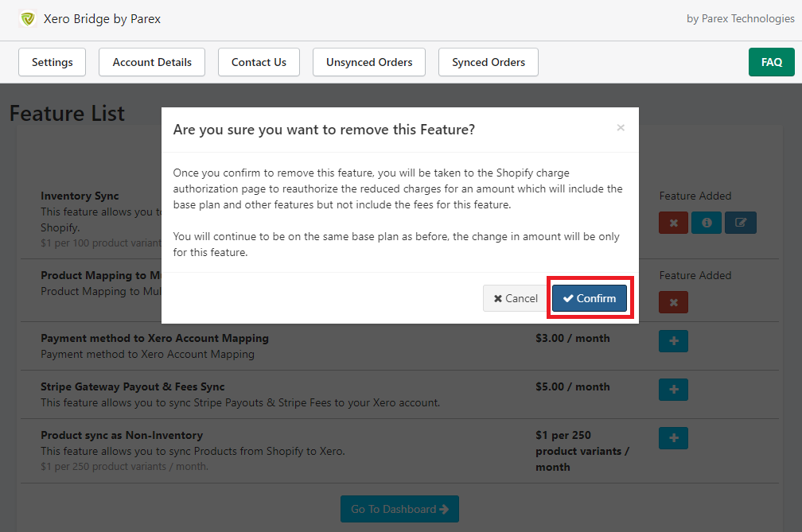Show Inventory Sync feature info
This screenshot has height=532, width=802.
[707, 223]
